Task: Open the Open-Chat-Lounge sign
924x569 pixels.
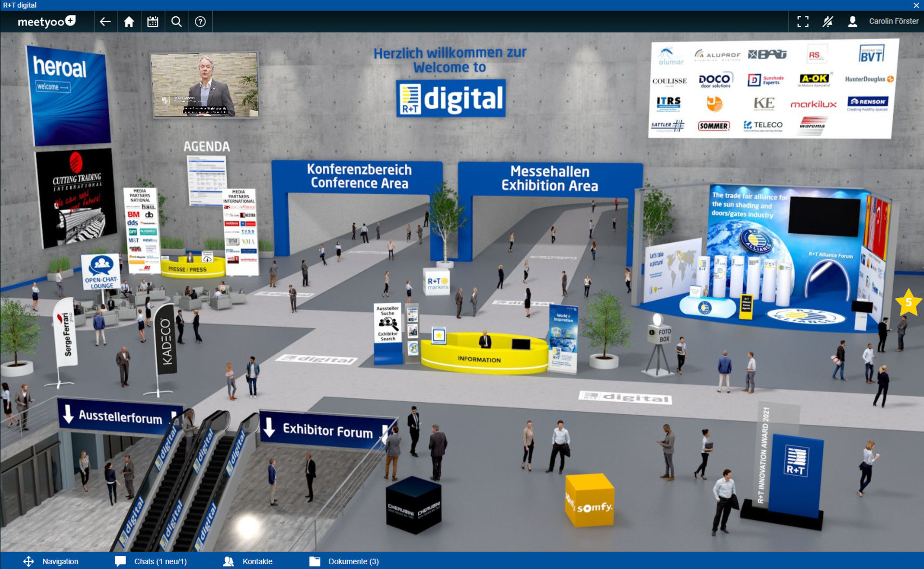Action: coord(101,272)
